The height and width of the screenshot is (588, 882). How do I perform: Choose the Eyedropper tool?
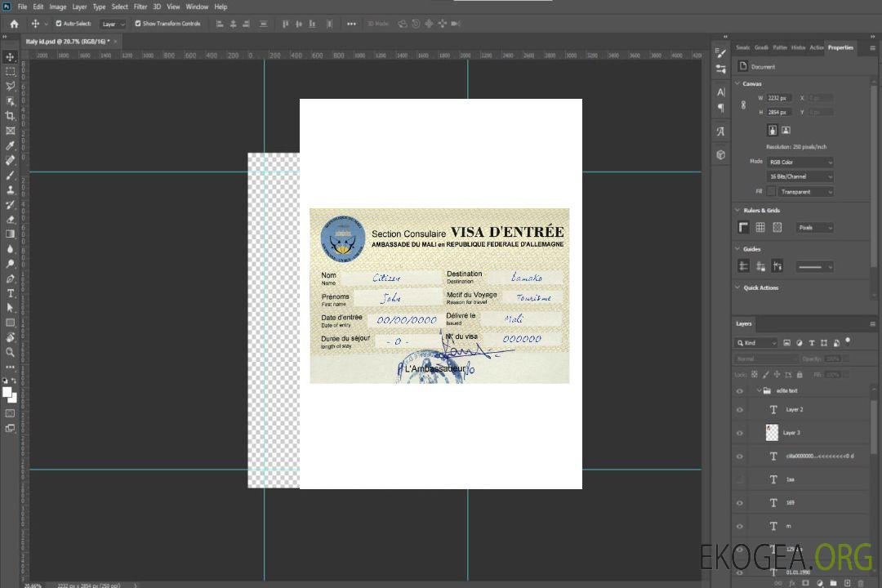(11, 145)
